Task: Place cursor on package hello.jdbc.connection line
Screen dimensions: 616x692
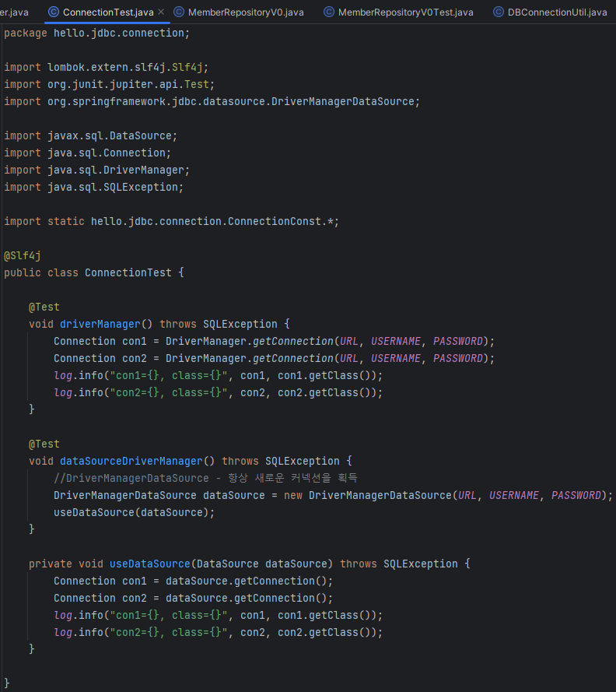Action: [x=97, y=33]
